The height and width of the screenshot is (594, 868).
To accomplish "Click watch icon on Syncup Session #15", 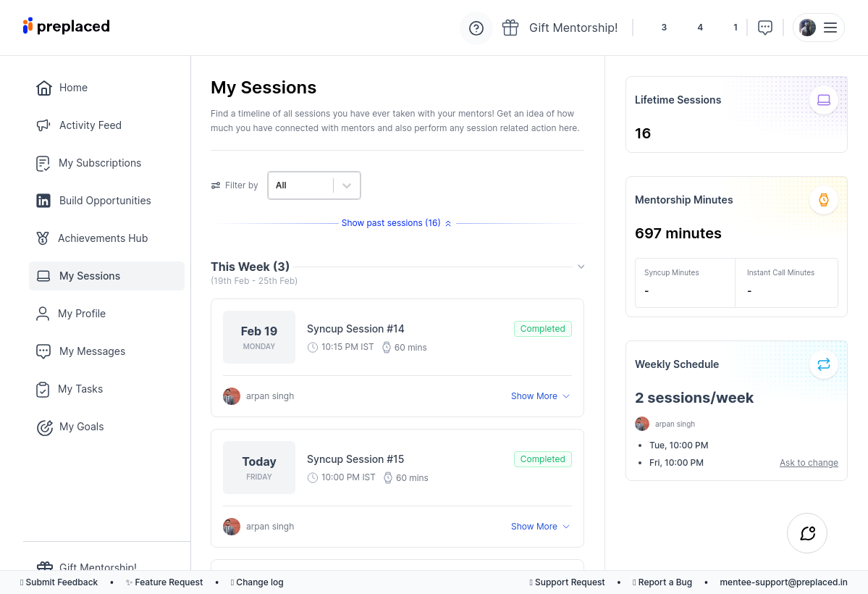I will 388,477.
